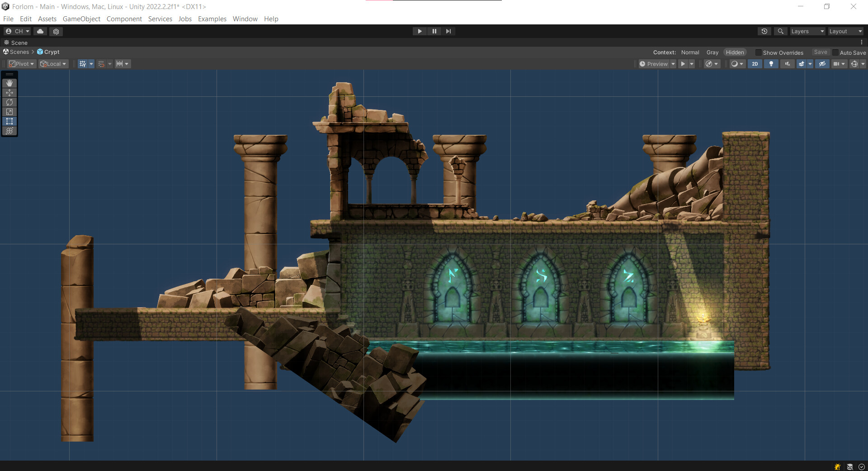The image size is (868, 471).
Task: Select the Move tool
Action: click(9, 93)
